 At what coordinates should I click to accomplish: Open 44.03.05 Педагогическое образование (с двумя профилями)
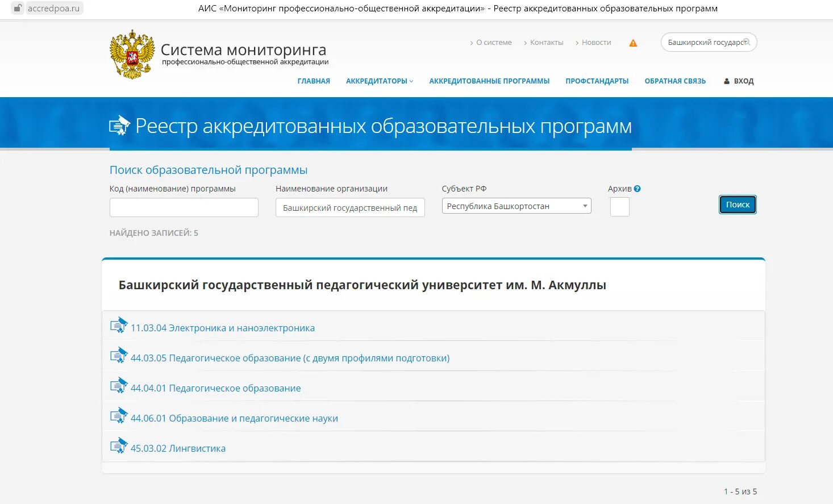290,358
